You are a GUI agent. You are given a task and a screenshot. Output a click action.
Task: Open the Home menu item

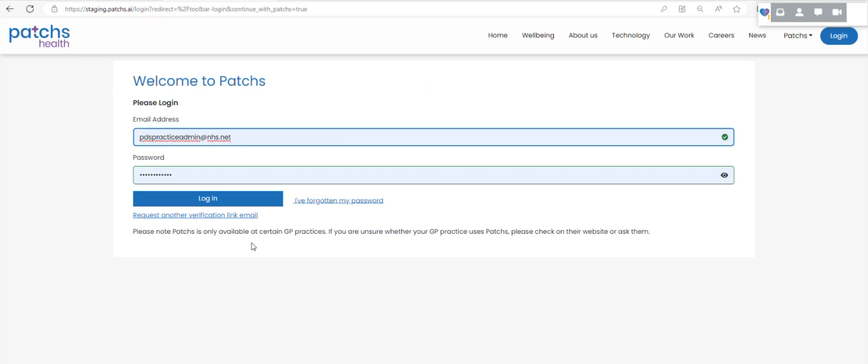[498, 35]
